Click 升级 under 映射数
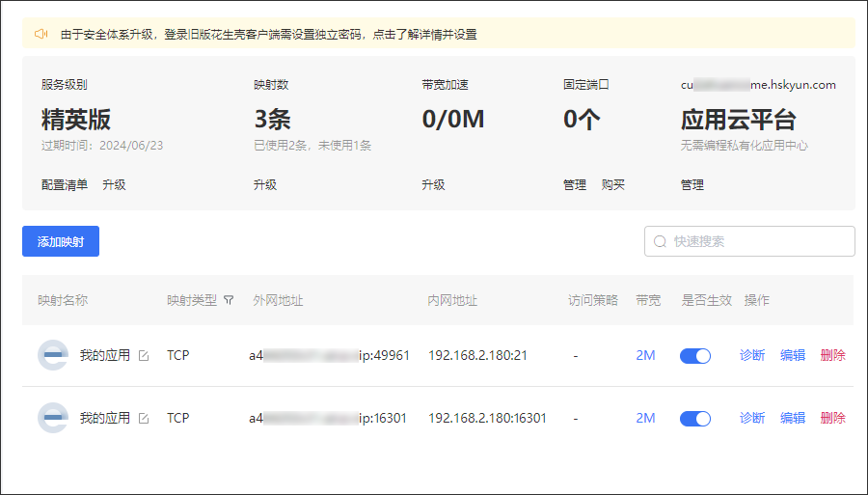 pos(265,185)
